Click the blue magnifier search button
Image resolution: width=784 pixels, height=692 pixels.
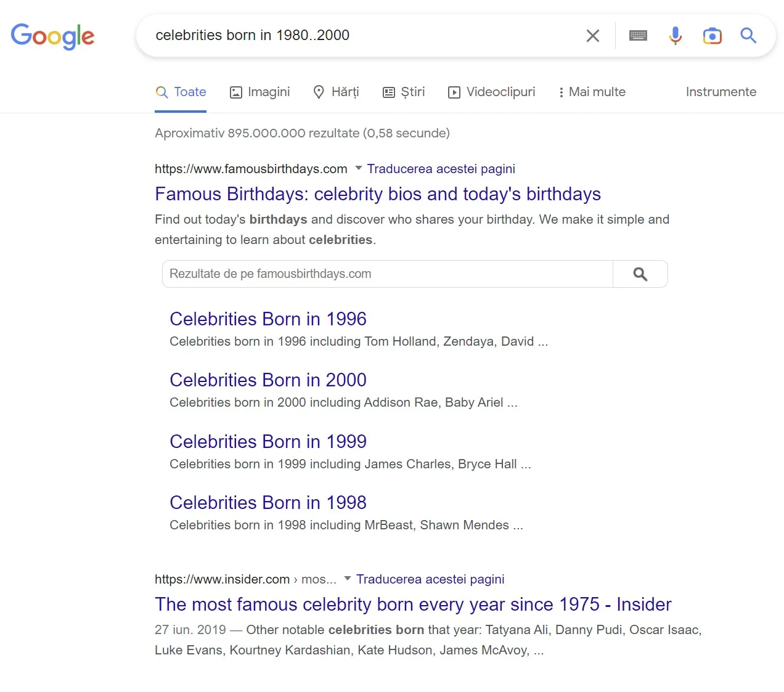coord(748,36)
